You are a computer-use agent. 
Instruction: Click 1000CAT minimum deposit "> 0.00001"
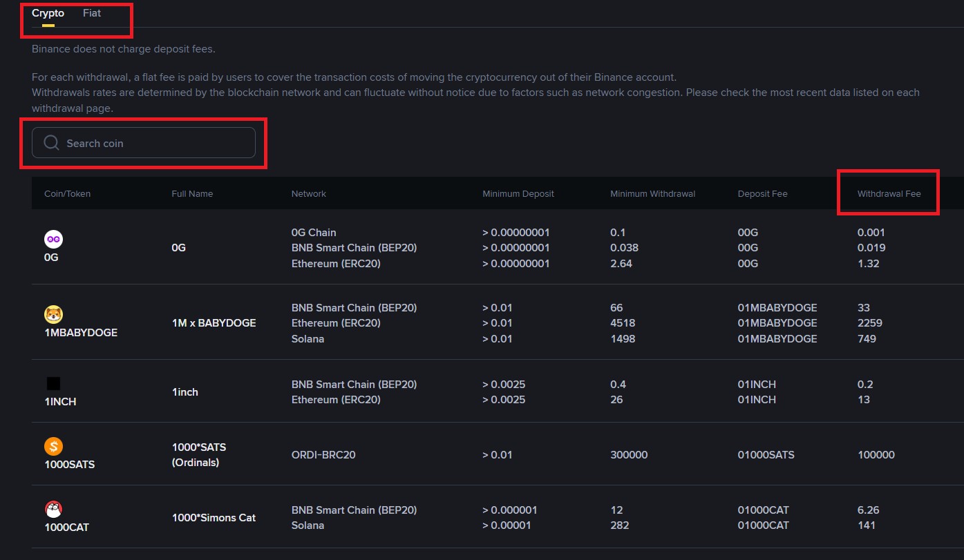[507, 525]
